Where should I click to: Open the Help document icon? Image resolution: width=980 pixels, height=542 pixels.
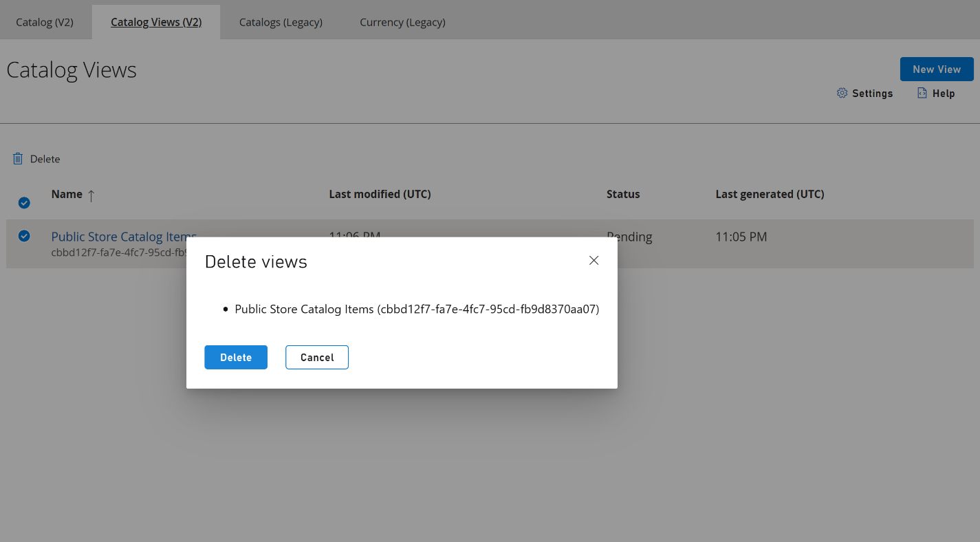(x=922, y=93)
